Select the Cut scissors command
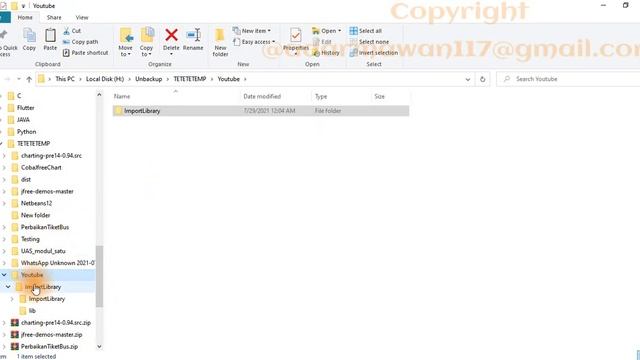The width and height of the screenshot is (640, 360). coord(72,31)
